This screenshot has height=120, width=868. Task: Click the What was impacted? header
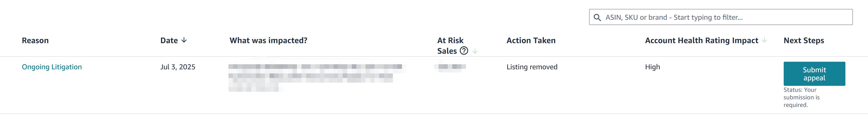(x=269, y=41)
